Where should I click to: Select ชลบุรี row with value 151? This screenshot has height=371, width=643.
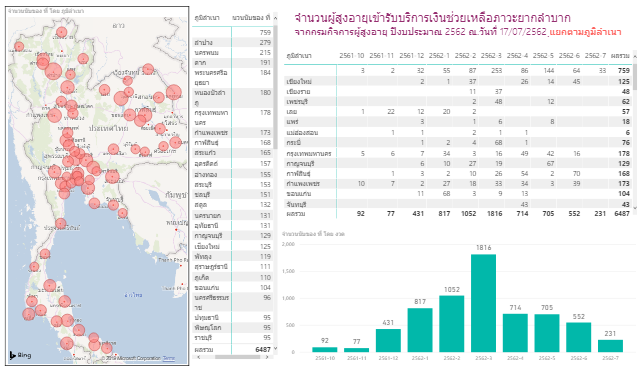[232, 194]
